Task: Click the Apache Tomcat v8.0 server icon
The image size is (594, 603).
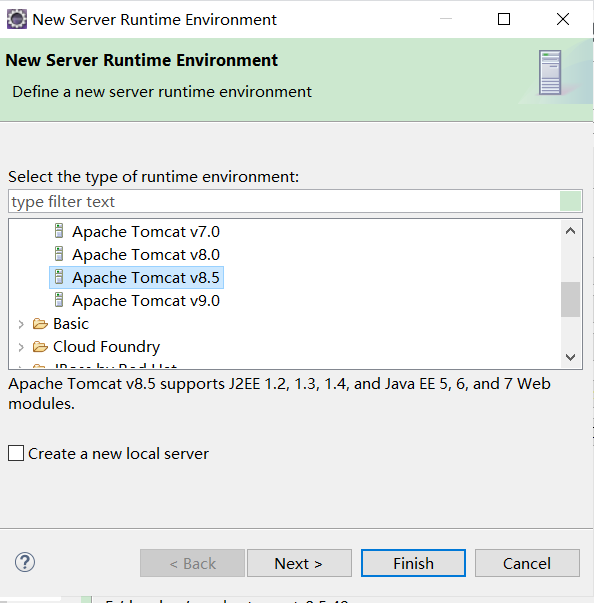Action: point(59,254)
